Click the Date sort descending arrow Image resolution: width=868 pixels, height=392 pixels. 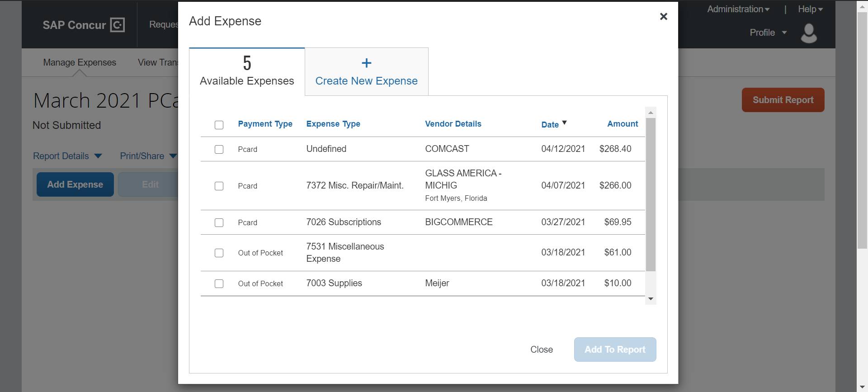tap(564, 123)
